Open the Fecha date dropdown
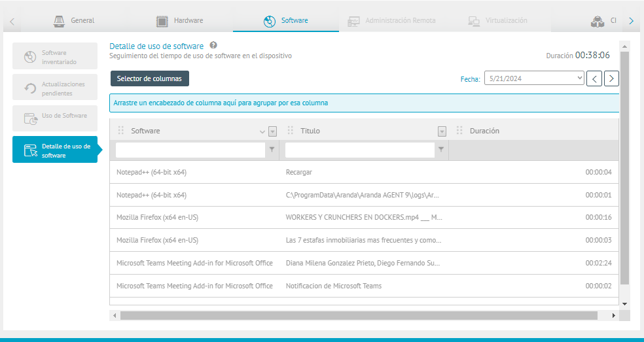The image size is (644, 342). 534,78
